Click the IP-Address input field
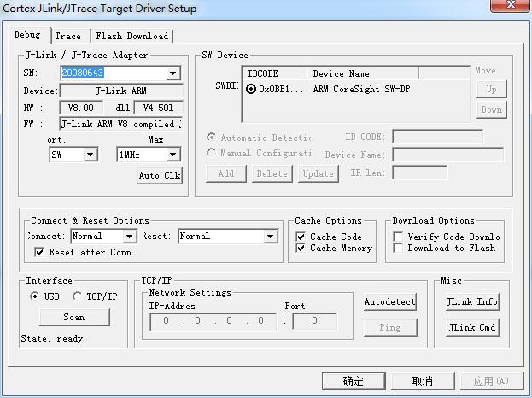532x398 pixels. 213,321
